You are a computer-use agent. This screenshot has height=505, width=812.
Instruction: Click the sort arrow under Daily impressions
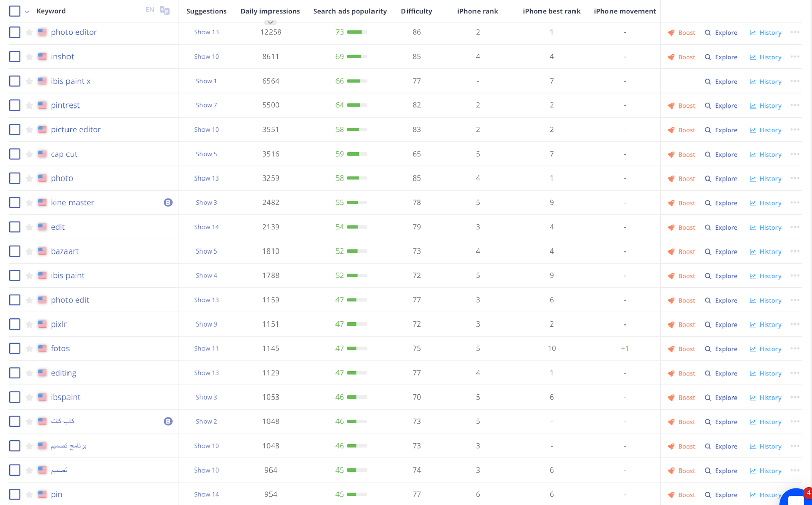[x=270, y=22]
